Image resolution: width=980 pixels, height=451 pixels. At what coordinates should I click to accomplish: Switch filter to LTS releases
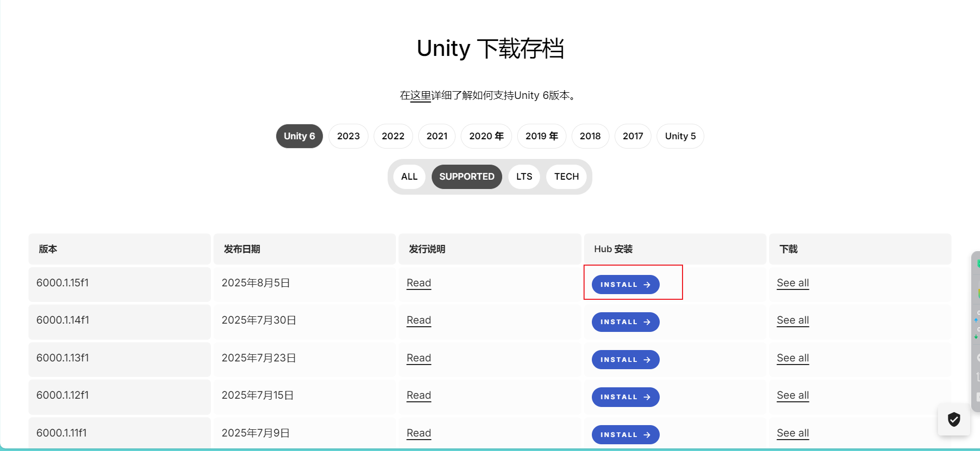click(524, 177)
